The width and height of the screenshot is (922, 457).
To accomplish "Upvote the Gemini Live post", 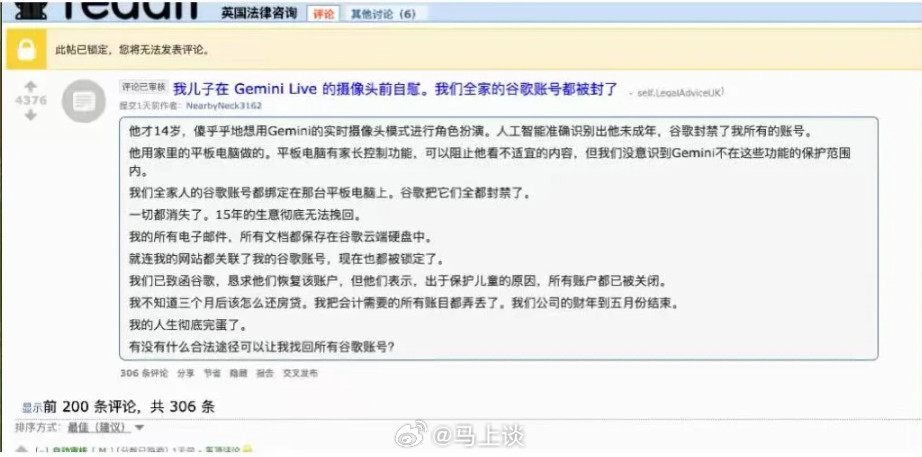I will [31, 86].
